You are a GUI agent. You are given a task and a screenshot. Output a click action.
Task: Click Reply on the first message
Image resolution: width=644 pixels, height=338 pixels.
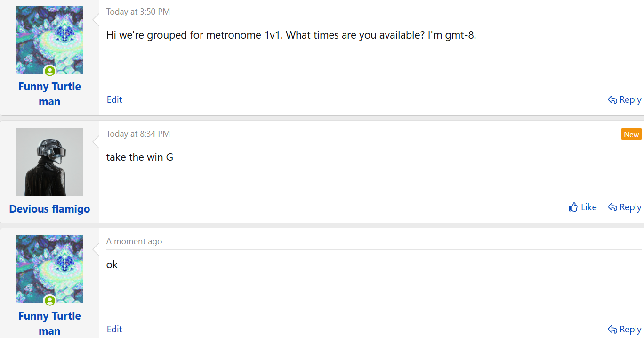pos(624,100)
